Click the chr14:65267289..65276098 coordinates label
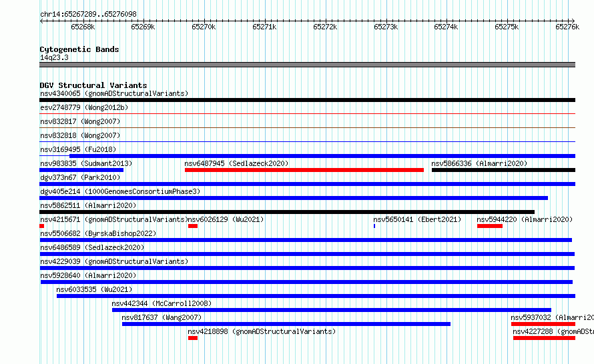This screenshot has height=364, width=594. pos(88,14)
